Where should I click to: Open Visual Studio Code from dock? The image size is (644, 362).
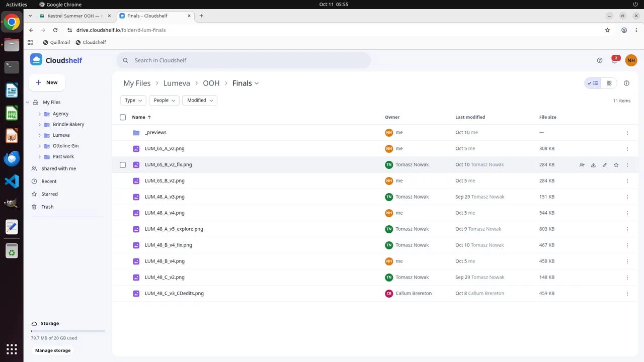coord(12,182)
